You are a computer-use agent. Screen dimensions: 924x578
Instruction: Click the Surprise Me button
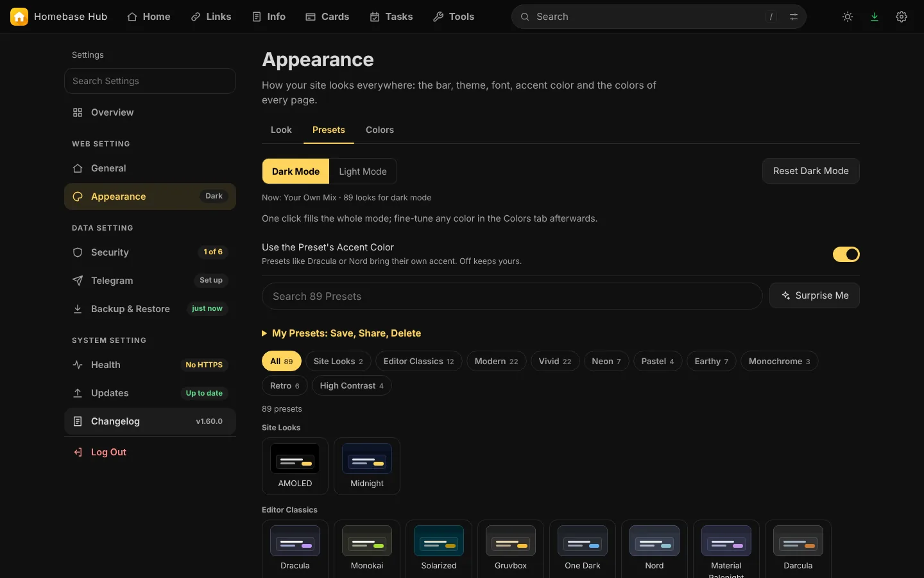pos(815,295)
